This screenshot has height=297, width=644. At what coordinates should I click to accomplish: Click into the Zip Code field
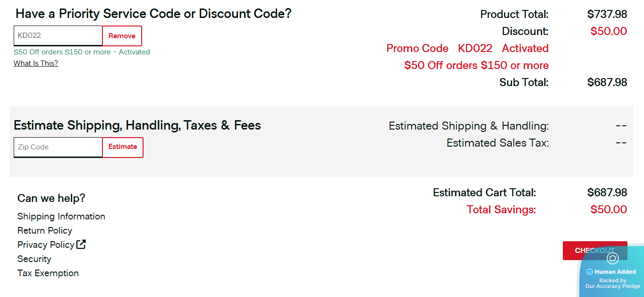(58, 147)
